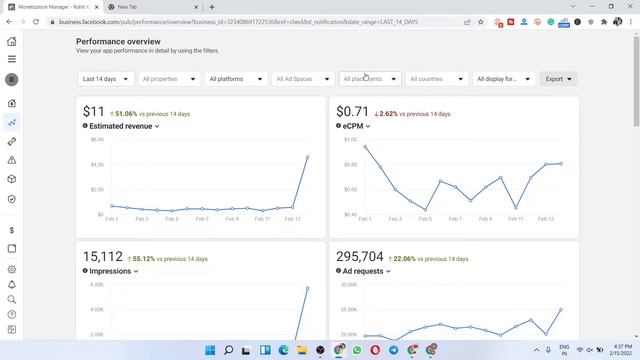Open taskbar Search magnifier
The image size is (640, 360).
point(229,350)
